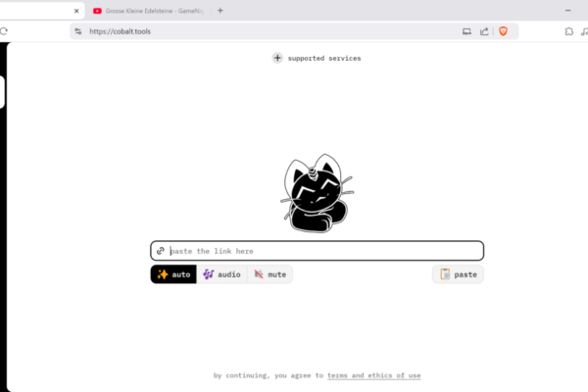Close the Grosse Kleine Edelsteine tab

(x=203, y=10)
